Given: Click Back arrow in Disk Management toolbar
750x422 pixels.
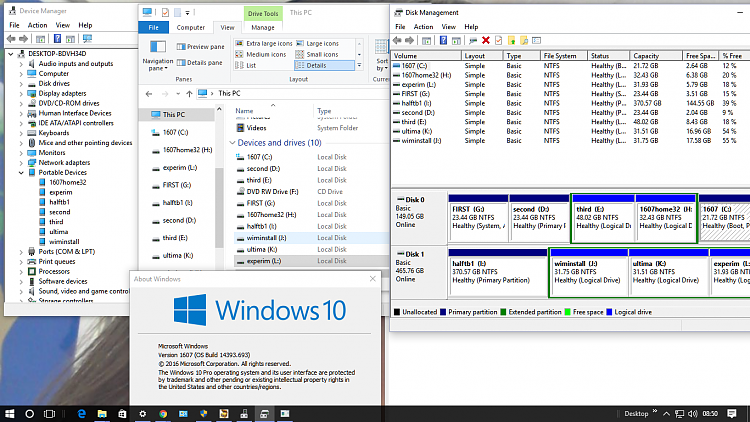Looking at the screenshot, I should click(x=397, y=41).
